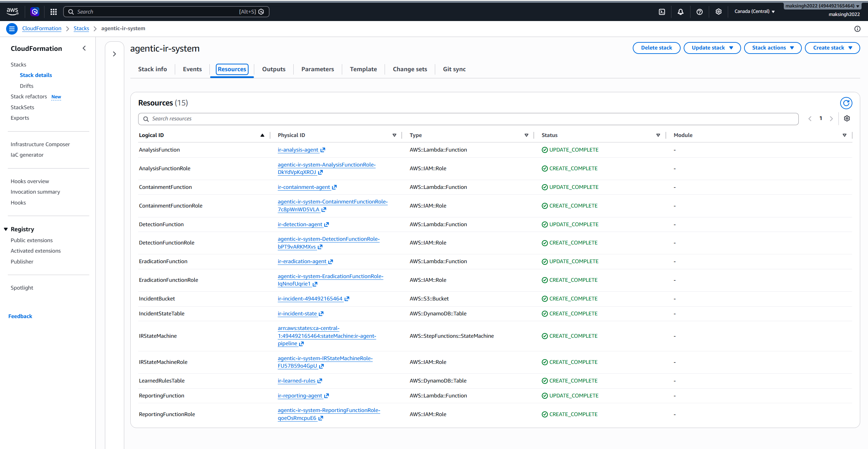Go to next resources page
The height and width of the screenshot is (449, 868).
click(x=831, y=119)
